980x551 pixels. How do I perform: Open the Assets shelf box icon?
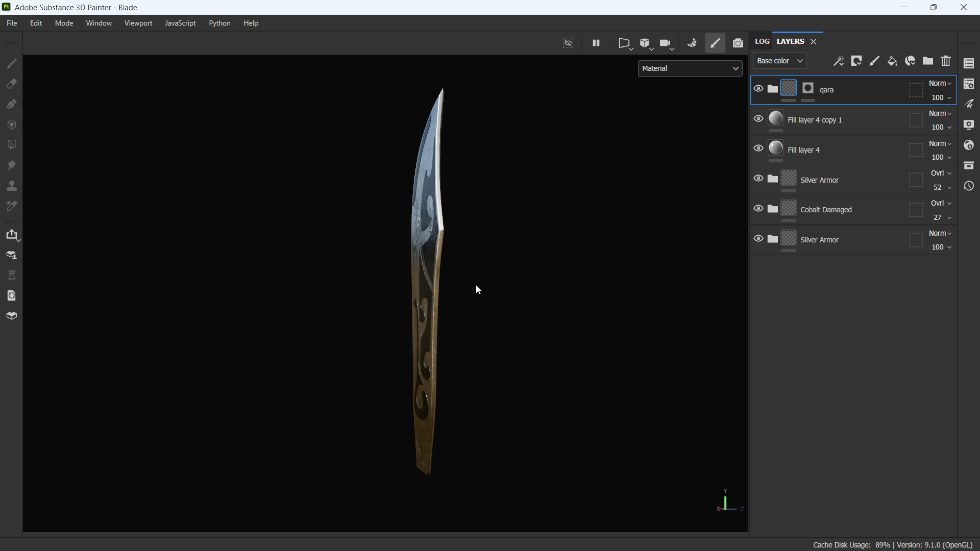969,165
